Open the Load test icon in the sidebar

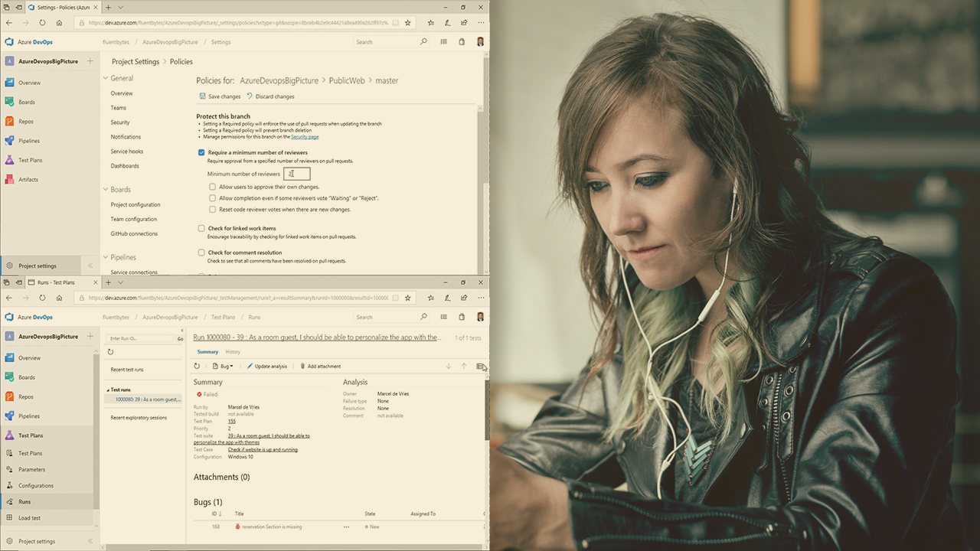click(x=8, y=517)
